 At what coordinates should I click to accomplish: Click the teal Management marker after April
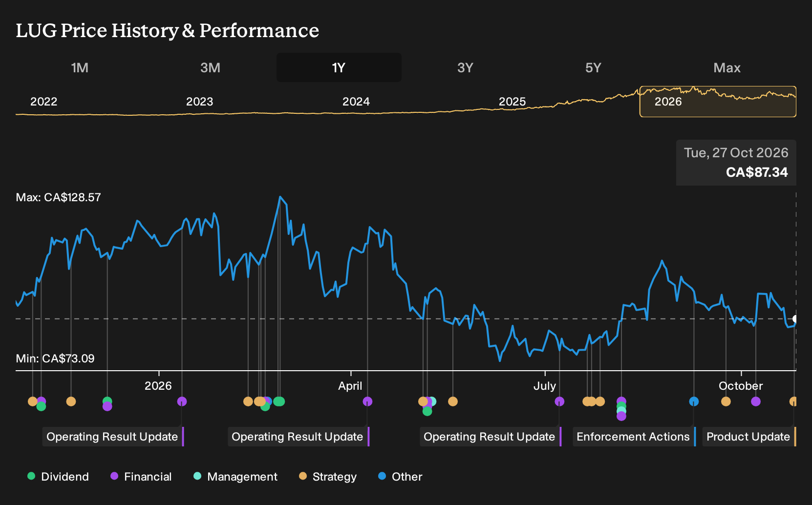pos(433,401)
